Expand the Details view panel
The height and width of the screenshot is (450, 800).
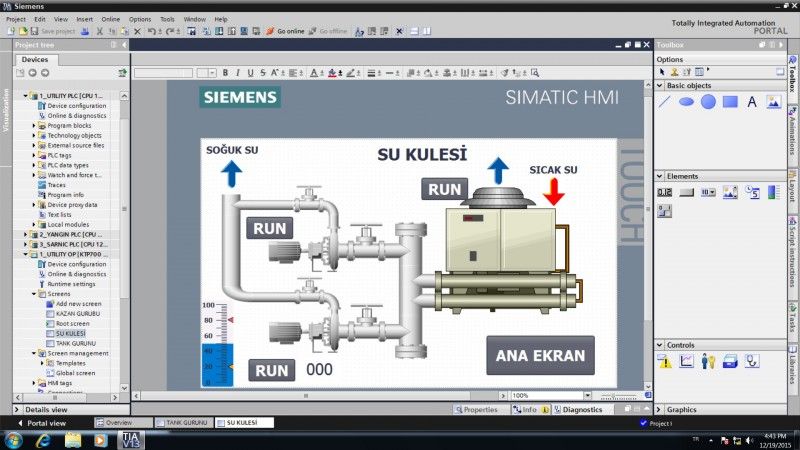click(17, 410)
